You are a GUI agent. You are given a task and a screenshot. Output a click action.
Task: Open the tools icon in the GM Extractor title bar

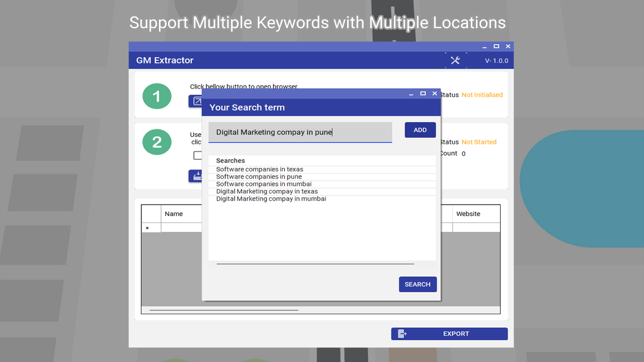point(455,60)
